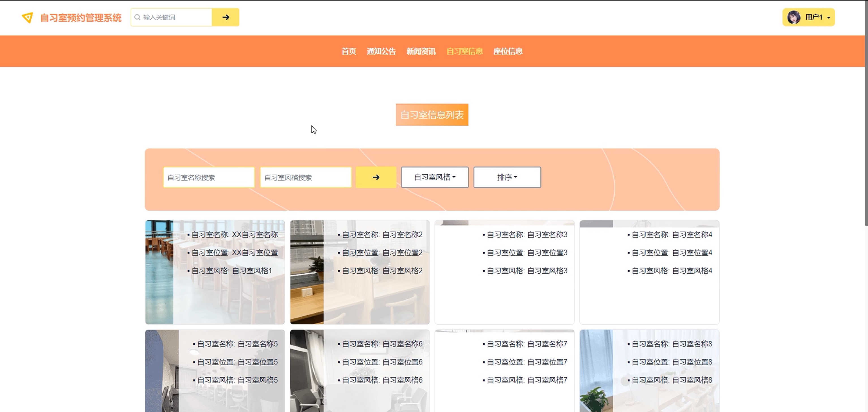
Task: Click the user avatar picture
Action: pos(794,17)
